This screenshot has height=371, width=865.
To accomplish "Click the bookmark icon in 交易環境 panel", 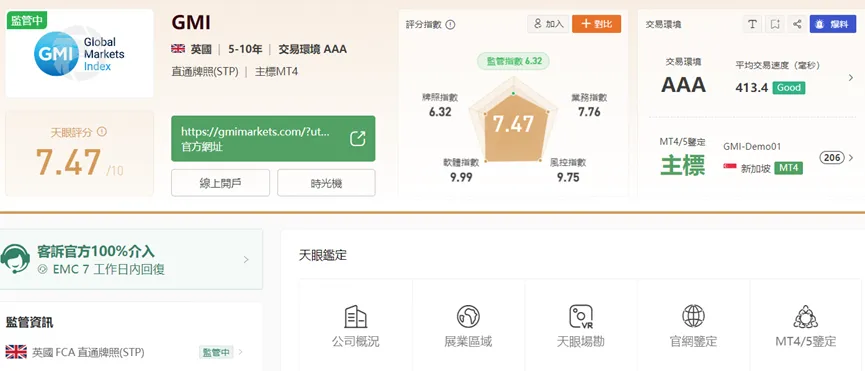I will click(775, 24).
